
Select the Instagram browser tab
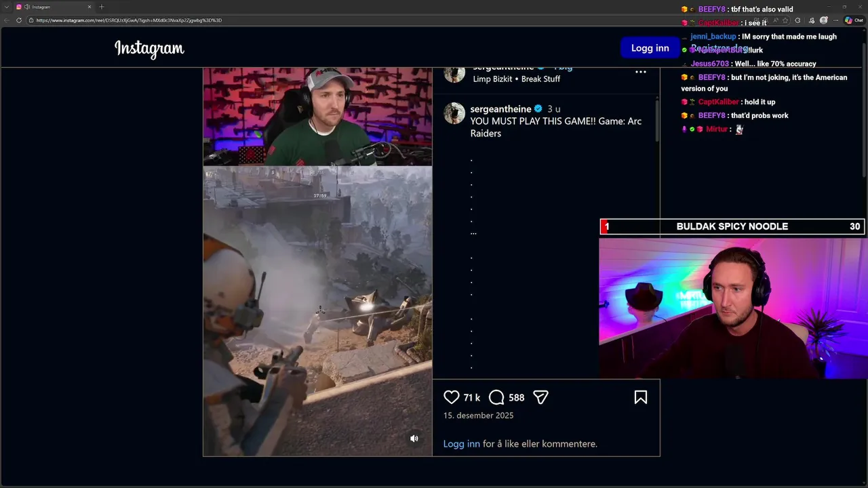[x=53, y=7]
